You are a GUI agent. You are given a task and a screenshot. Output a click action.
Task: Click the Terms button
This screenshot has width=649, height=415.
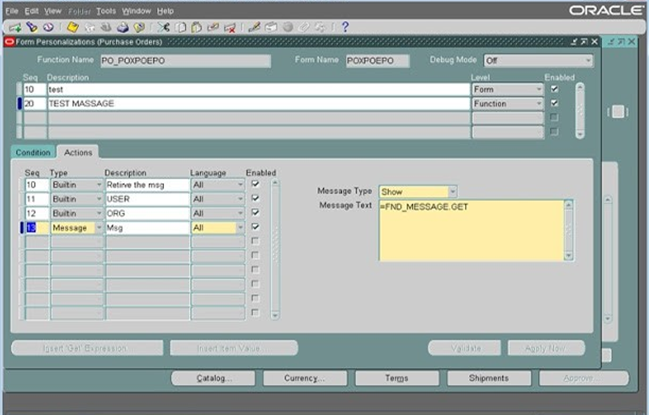coord(397,378)
